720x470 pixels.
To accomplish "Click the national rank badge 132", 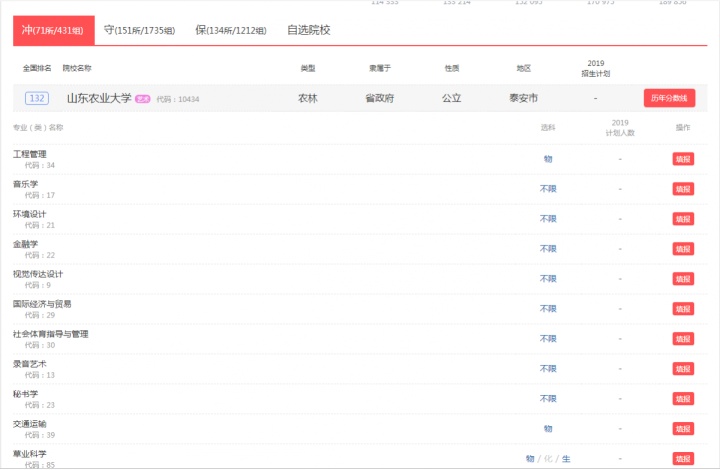I will pos(37,98).
